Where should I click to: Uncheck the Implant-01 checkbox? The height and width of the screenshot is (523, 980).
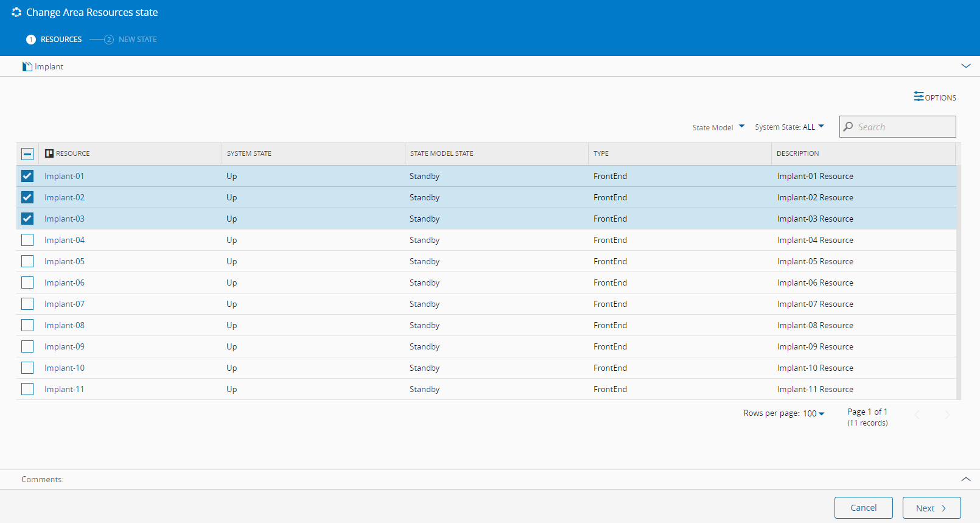[x=27, y=176]
